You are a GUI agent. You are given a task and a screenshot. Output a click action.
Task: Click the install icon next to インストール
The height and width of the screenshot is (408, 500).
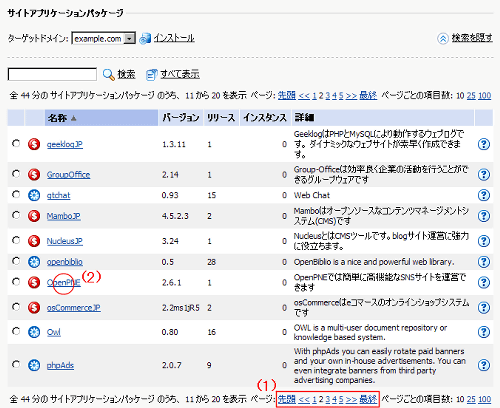click(145, 38)
